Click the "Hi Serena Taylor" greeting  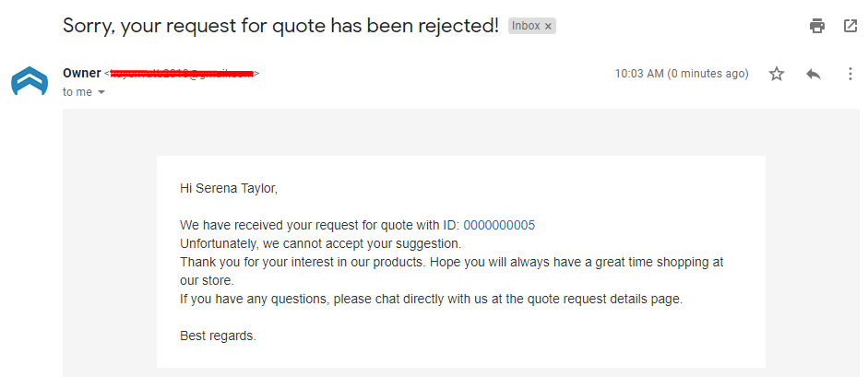point(229,189)
